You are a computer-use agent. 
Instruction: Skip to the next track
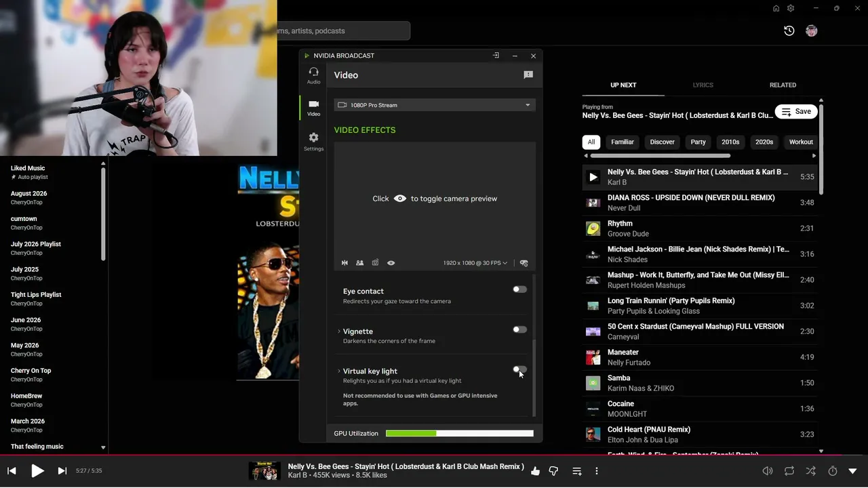point(62,471)
